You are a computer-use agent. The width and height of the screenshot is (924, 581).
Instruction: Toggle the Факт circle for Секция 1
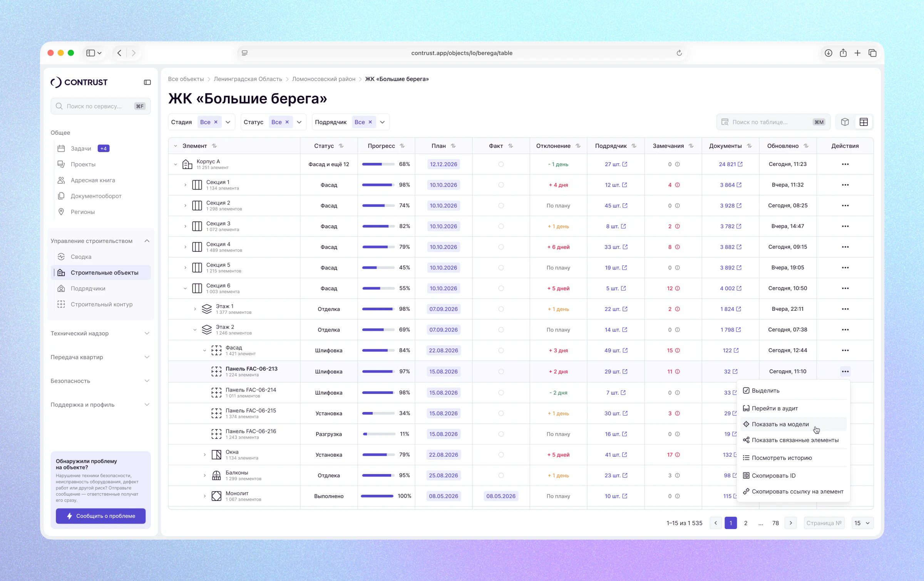point(501,185)
